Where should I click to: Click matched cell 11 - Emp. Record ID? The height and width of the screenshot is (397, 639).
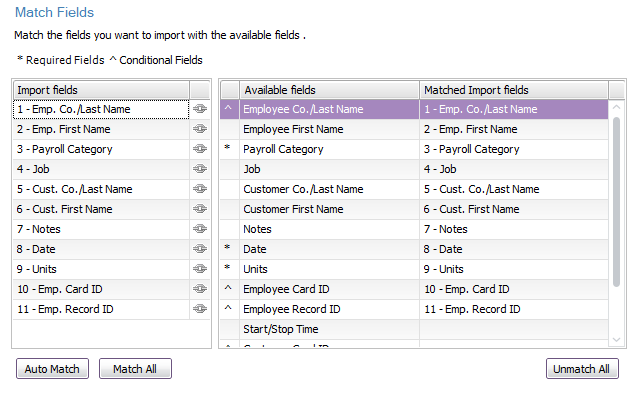coord(514,309)
